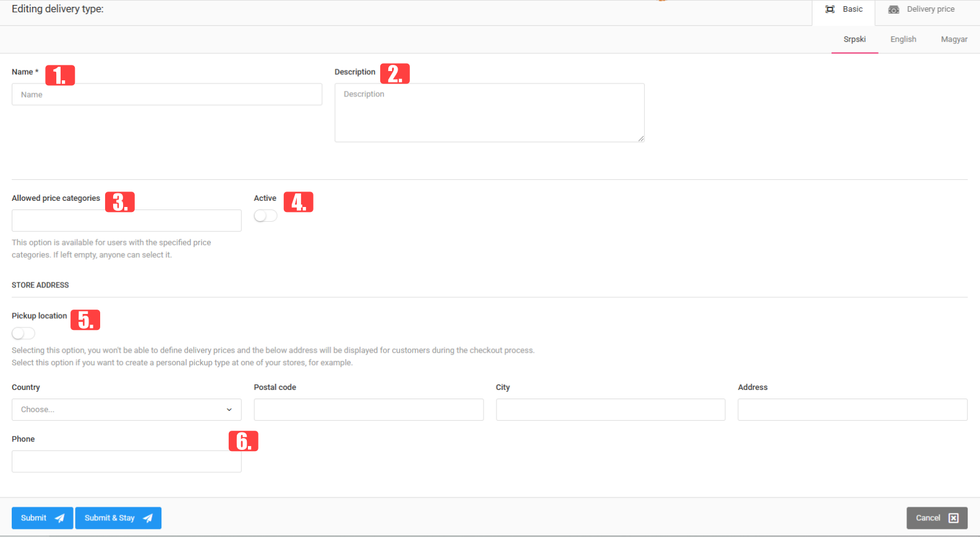
Task: Open the Delivery price tab
Action: [x=930, y=9]
